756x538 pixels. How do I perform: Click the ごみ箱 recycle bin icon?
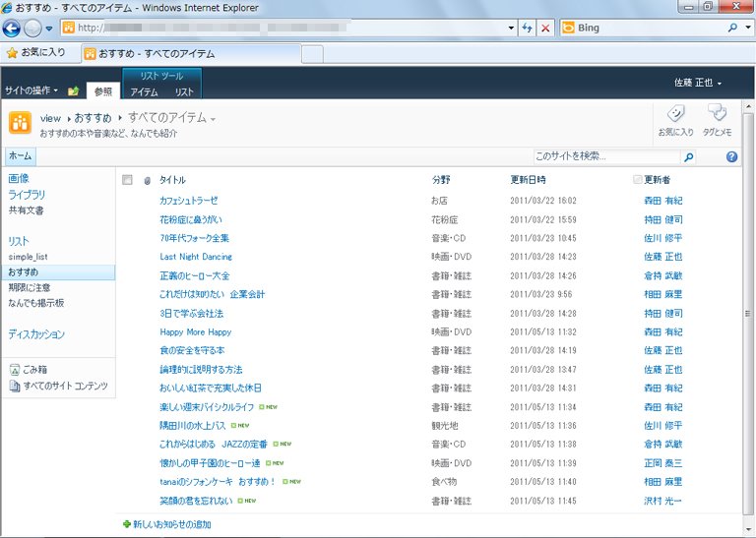pyautogui.click(x=15, y=370)
